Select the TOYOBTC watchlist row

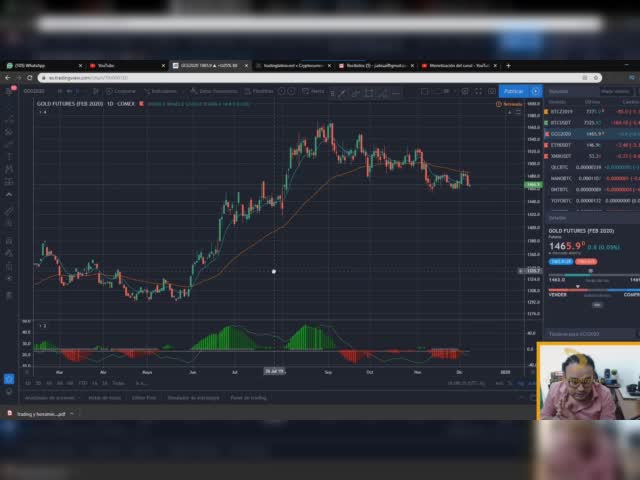click(592, 201)
